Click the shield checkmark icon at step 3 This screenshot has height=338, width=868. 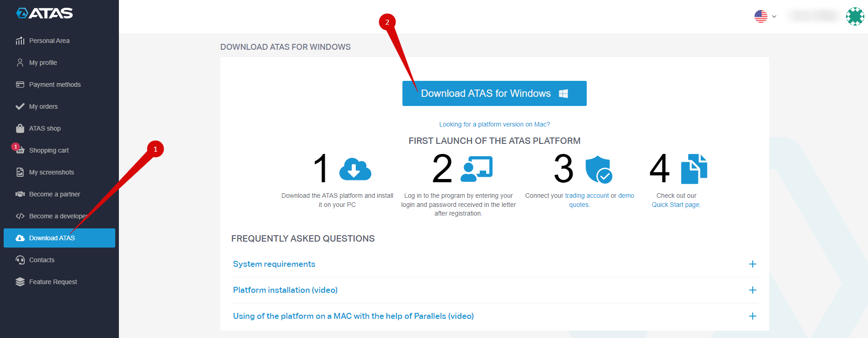coord(599,169)
